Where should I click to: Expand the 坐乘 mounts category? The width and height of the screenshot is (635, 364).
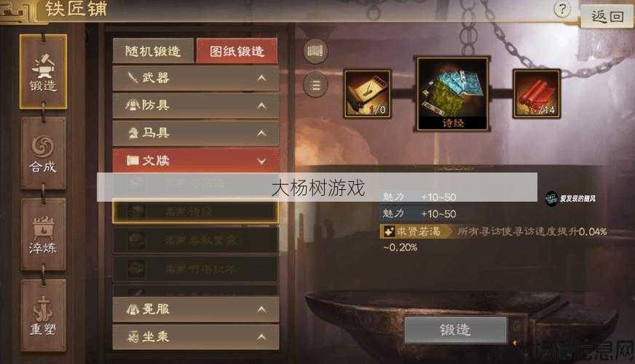(x=196, y=337)
